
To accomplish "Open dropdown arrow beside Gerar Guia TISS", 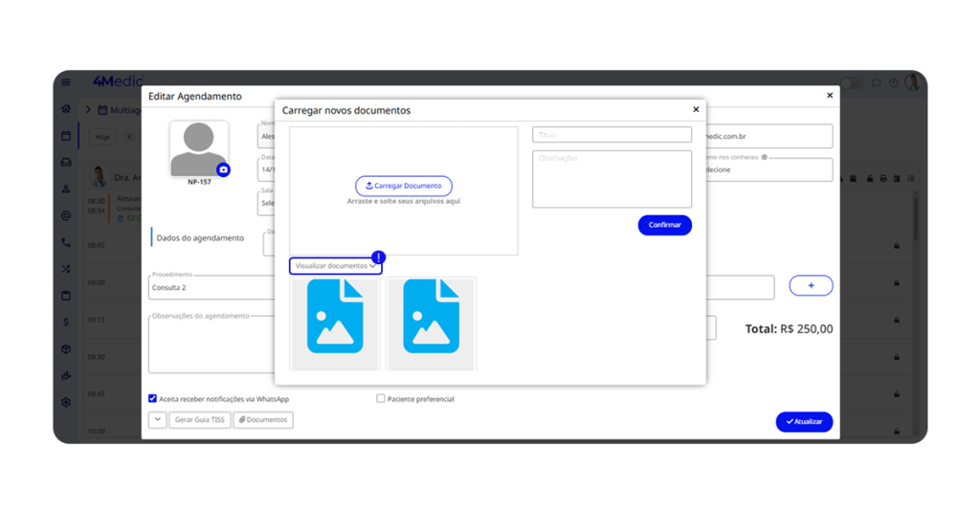I will click(x=157, y=419).
